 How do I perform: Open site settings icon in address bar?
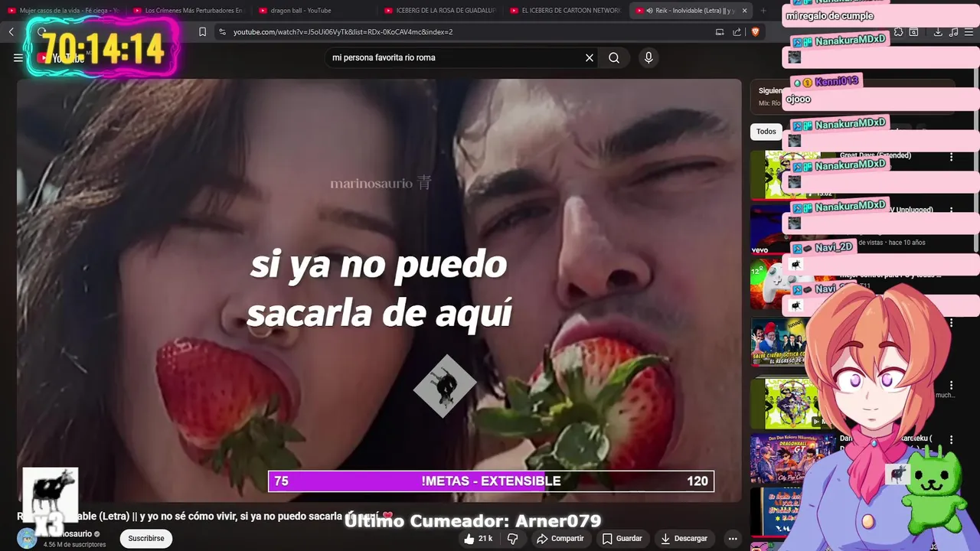222,31
